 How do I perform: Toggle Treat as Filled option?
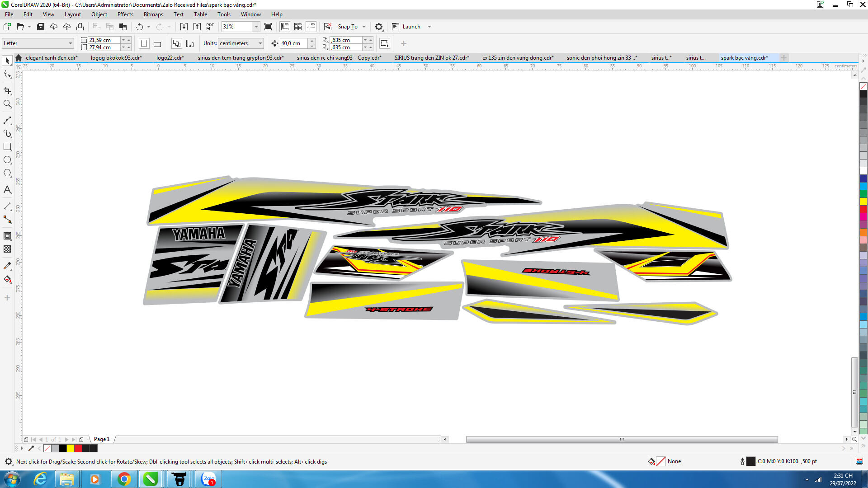pos(385,43)
